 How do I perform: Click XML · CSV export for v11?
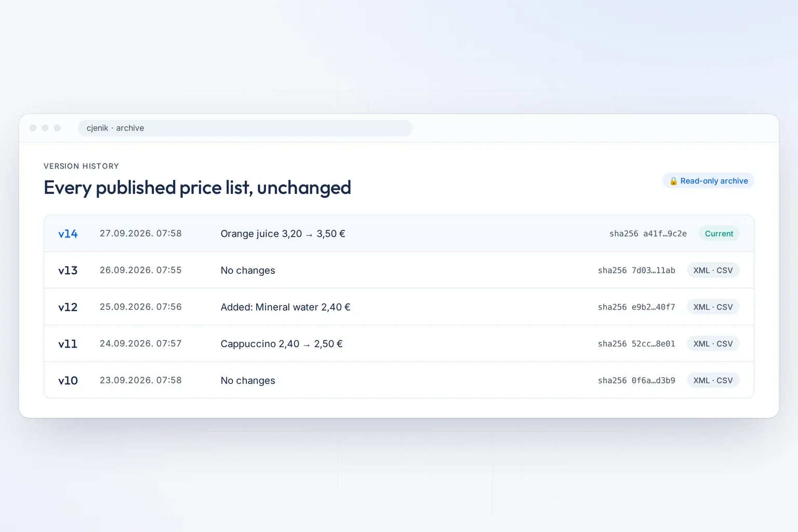[713, 343]
